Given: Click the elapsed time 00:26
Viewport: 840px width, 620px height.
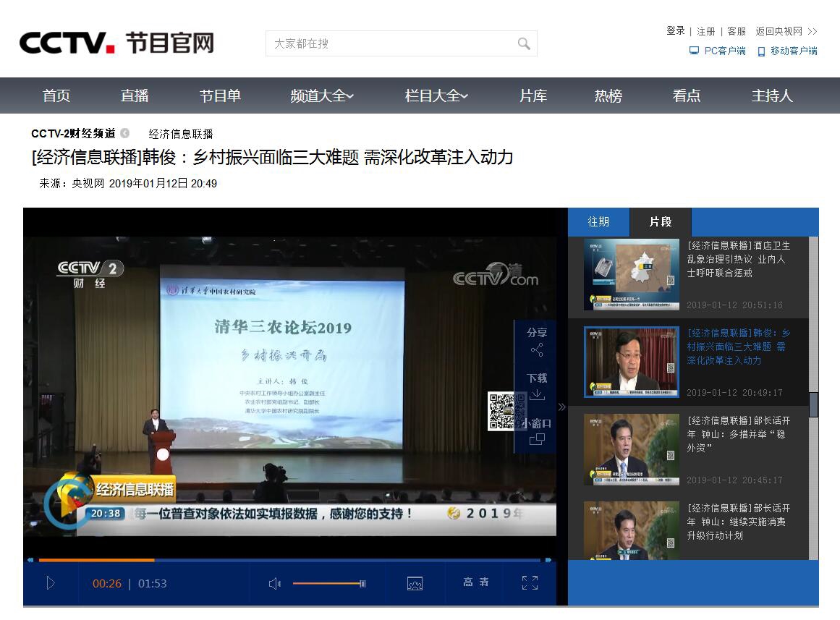Looking at the screenshot, I should click(107, 584).
